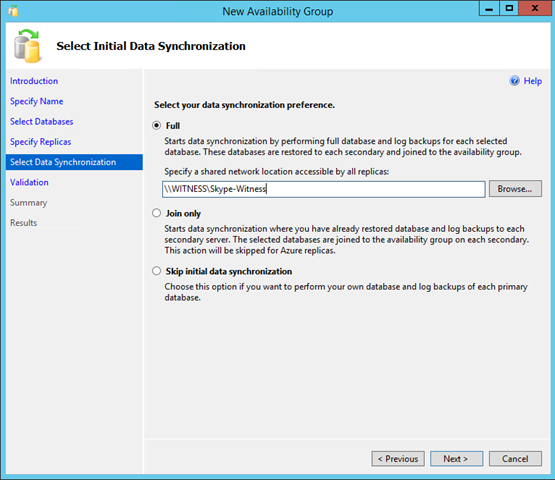Click the Results step label
Screen dimensions: 555x480
pos(23,223)
